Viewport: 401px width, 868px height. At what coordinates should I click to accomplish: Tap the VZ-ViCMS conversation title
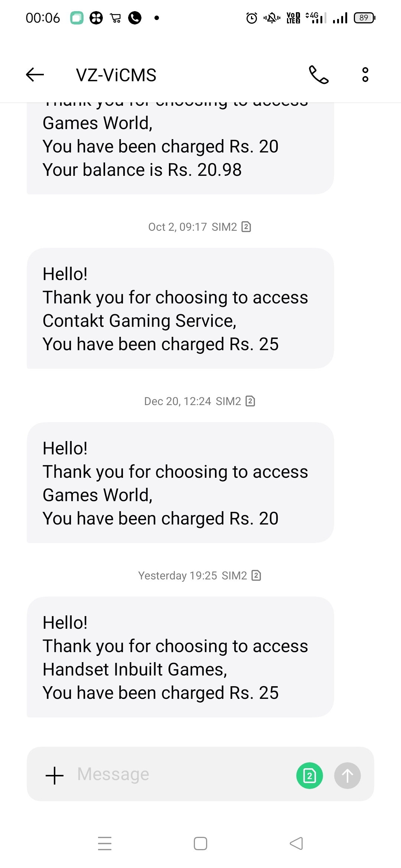click(116, 75)
